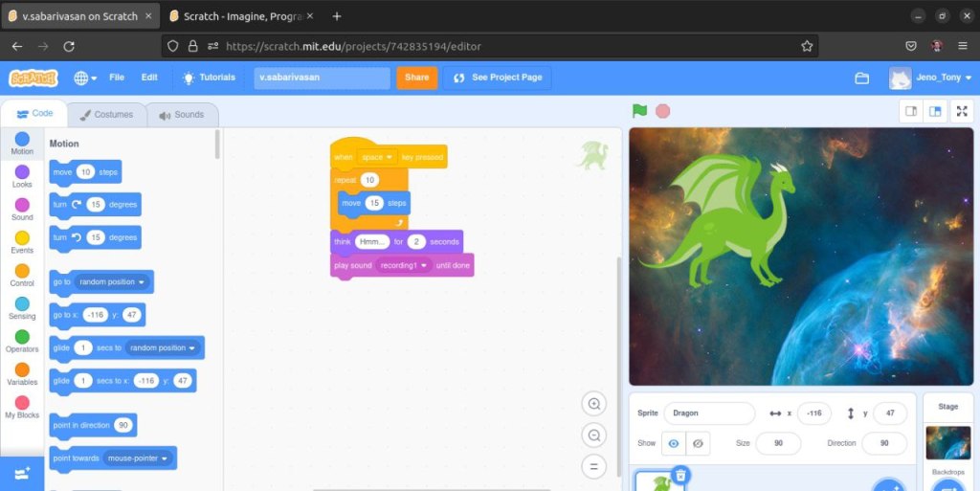Click See Project Page button

[498, 78]
